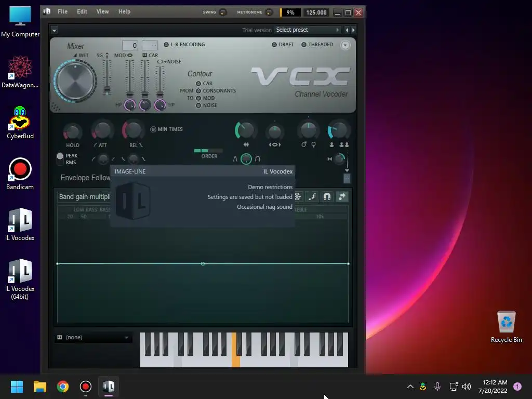Screen dimensions: 532x399
Task: Click the CAR level fader
Action: 145,79
